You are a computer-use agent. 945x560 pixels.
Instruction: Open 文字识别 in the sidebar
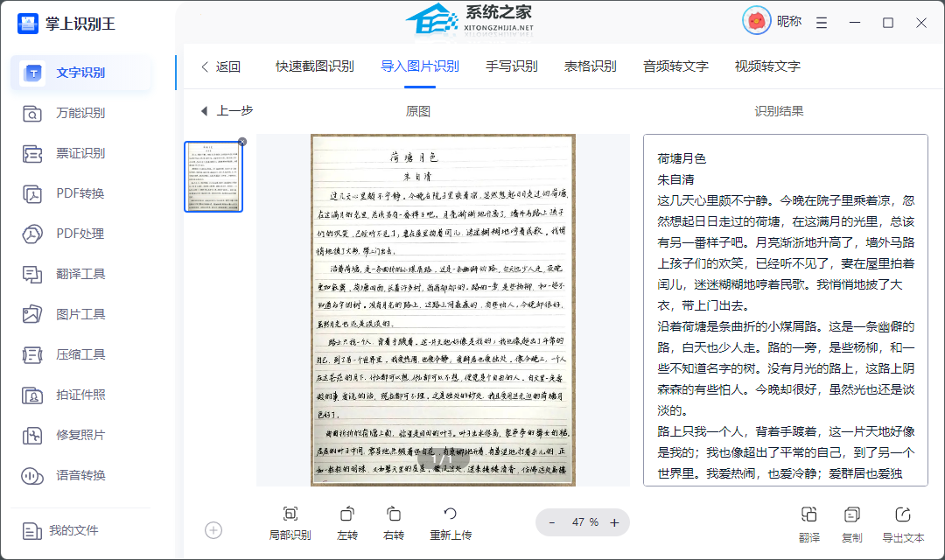[x=80, y=73]
